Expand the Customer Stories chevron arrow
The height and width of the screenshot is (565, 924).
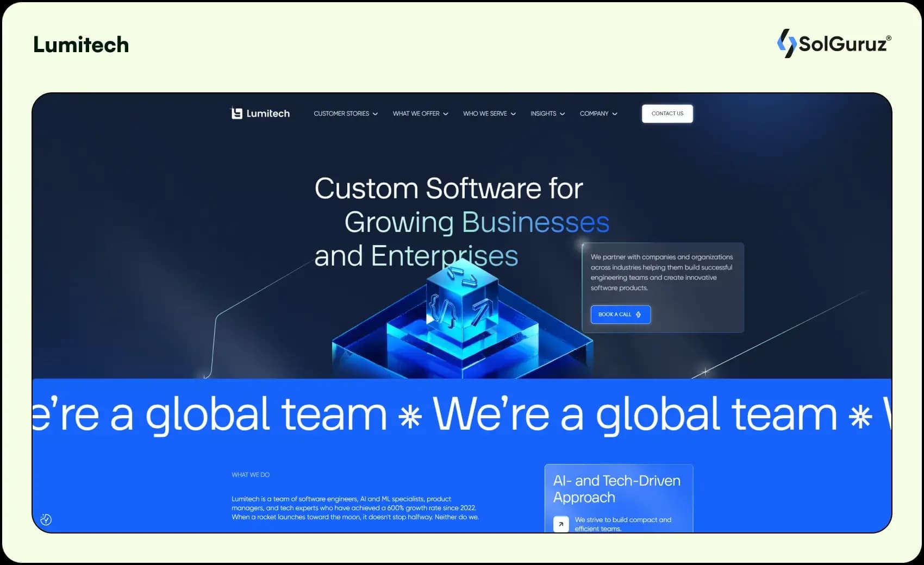point(375,114)
